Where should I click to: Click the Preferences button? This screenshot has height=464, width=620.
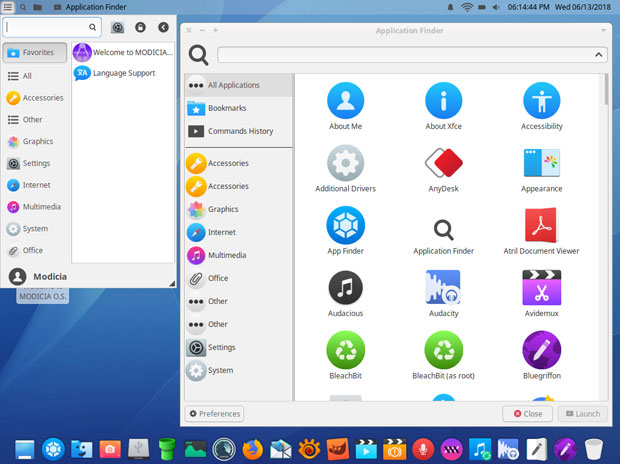(214, 414)
